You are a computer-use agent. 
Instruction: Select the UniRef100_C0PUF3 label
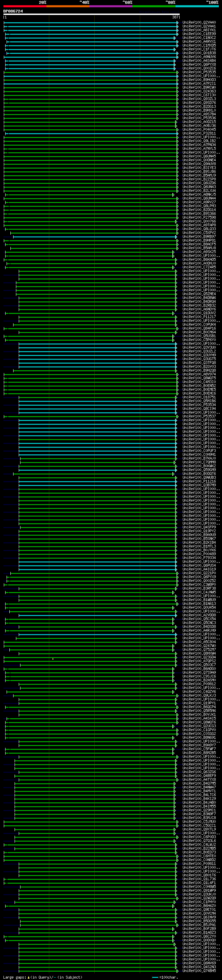coord(199,451)
